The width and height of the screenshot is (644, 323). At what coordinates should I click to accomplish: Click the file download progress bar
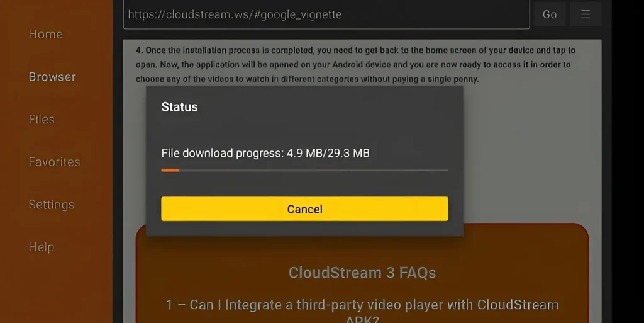click(x=304, y=170)
